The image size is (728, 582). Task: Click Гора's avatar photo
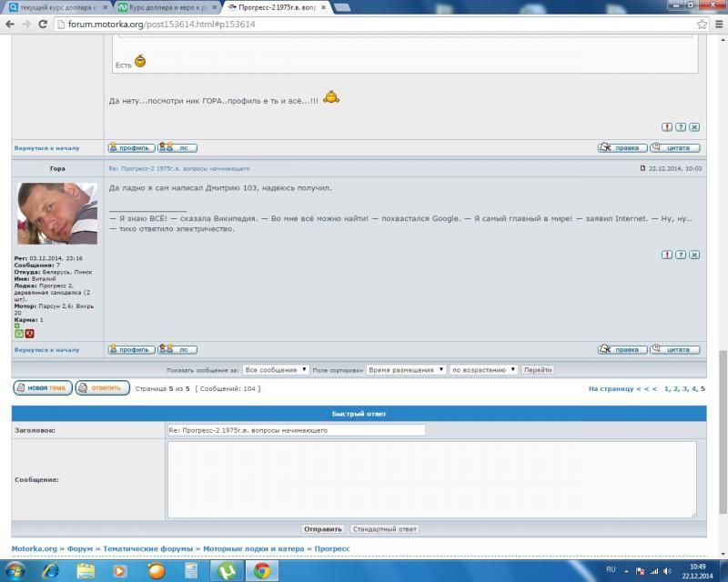click(x=56, y=214)
